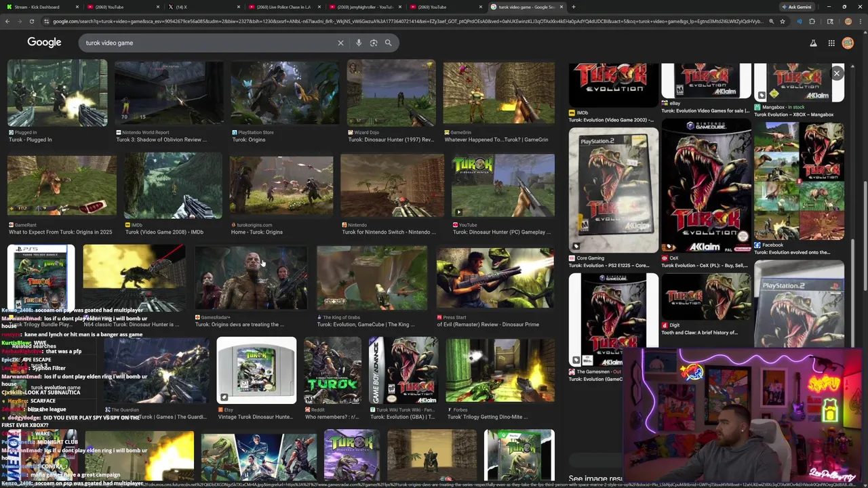Screen dimensions: 868x488
Task: Click the magnifier search submit icon
Action: click(389, 43)
